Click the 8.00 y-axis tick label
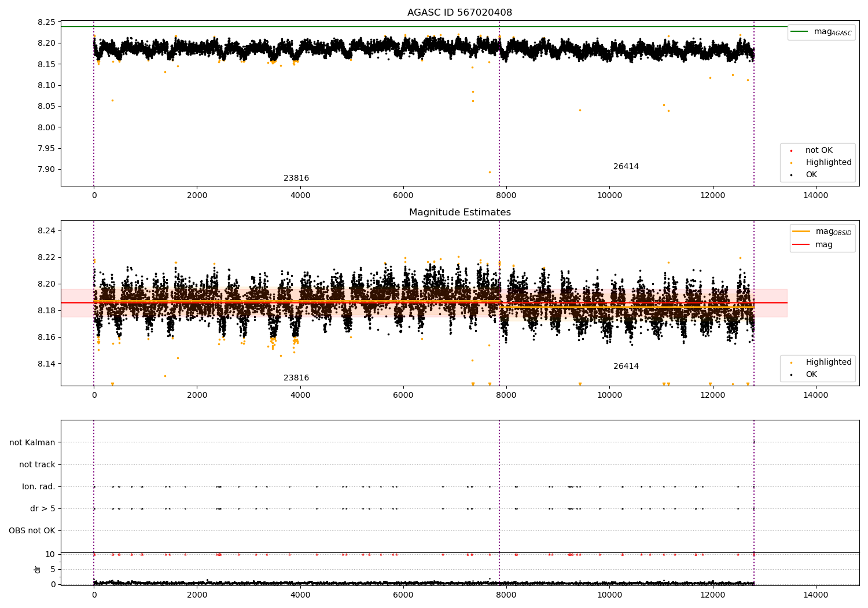This screenshot has height=608, width=868. click(46, 127)
